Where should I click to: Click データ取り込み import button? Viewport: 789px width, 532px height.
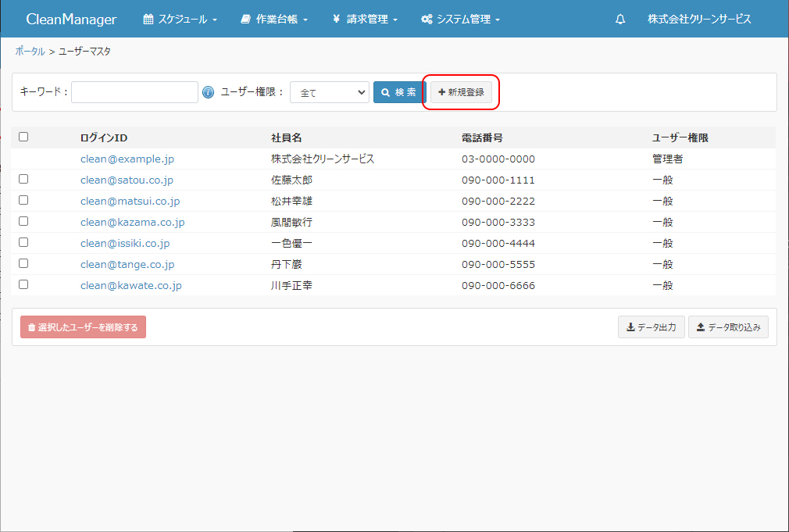727,327
